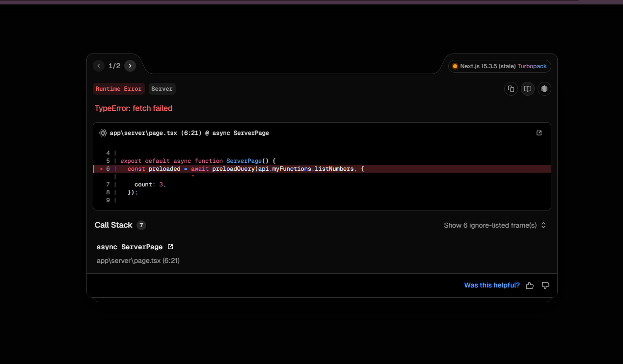Viewport: 623px width, 364px height.
Task: Click the Next.js 15.3.5 (stale) version badge
Action: (x=499, y=66)
